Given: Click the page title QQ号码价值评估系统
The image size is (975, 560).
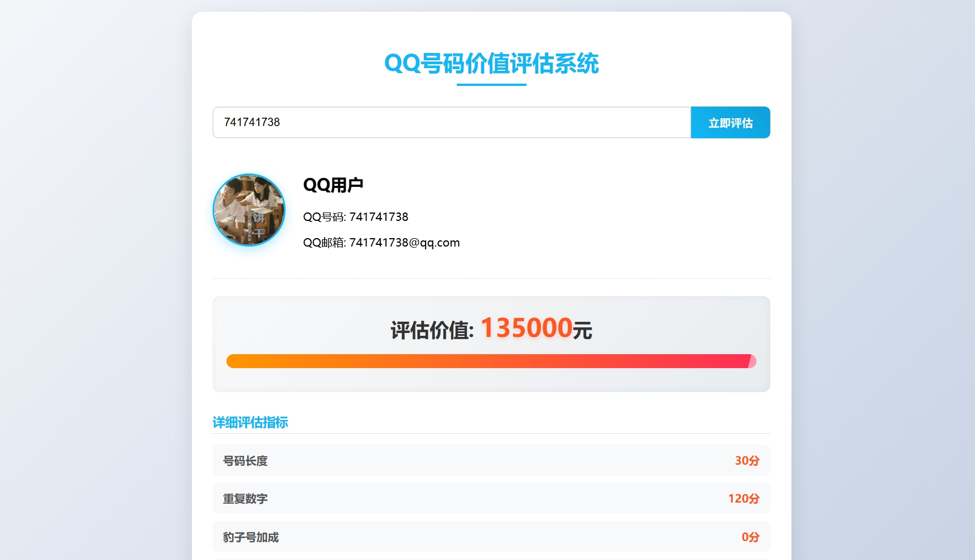Looking at the screenshot, I should [491, 63].
